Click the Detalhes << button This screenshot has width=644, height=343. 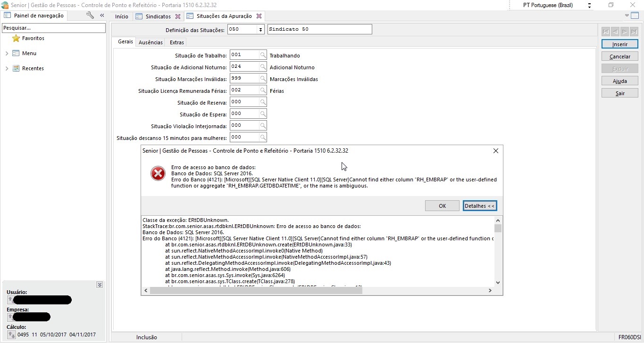tap(480, 206)
